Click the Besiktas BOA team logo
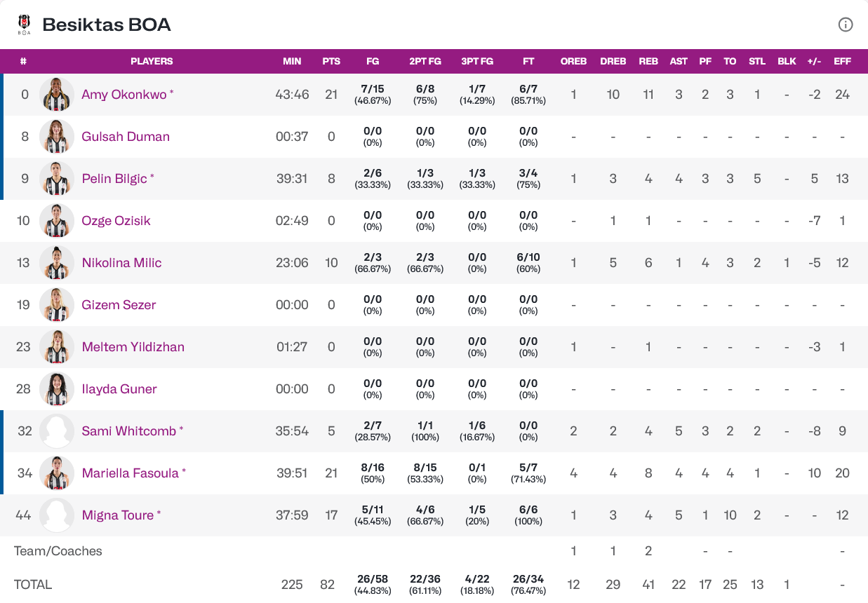The image size is (868, 603). point(25,25)
